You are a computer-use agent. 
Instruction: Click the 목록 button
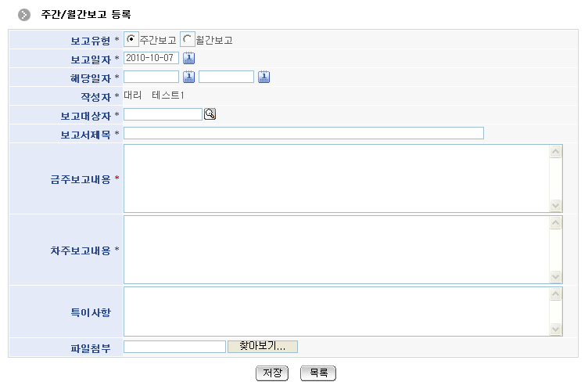click(317, 373)
